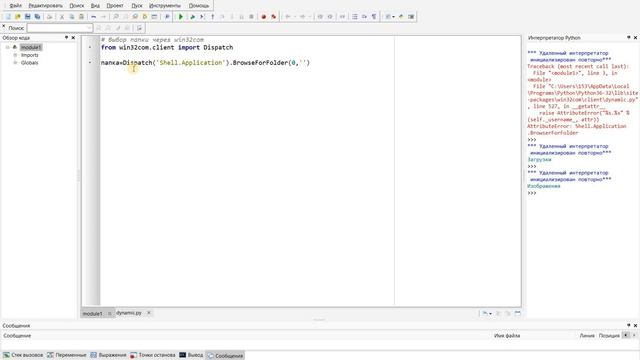Close the Интерпретатор Python panel

(x=635, y=38)
